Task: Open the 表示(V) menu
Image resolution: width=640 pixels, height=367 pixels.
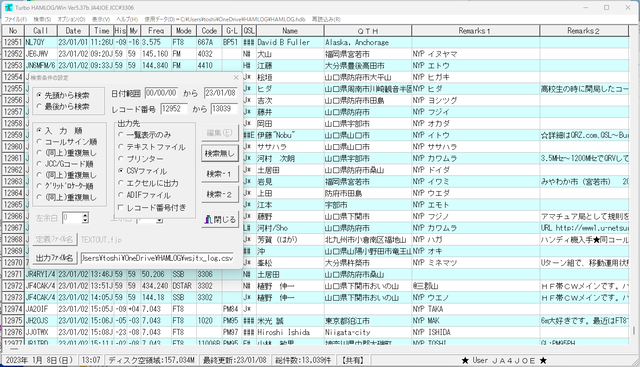Action: (101, 19)
